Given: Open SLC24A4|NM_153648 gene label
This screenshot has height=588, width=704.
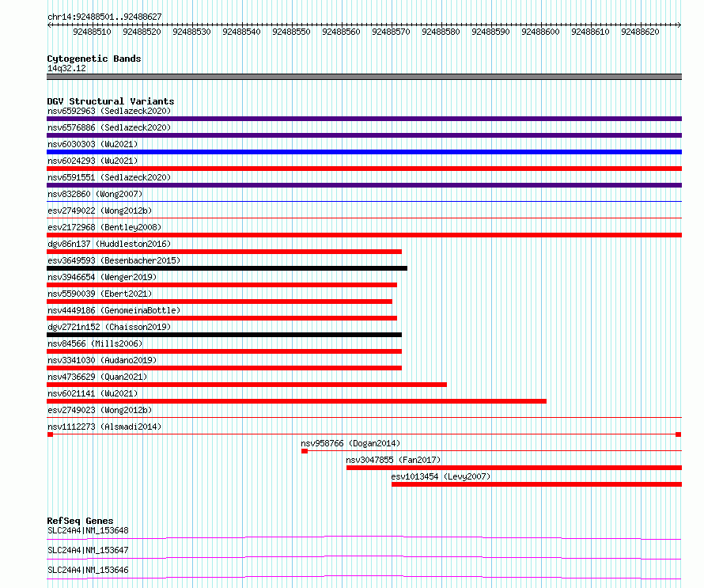Looking at the screenshot, I should tap(88, 530).
